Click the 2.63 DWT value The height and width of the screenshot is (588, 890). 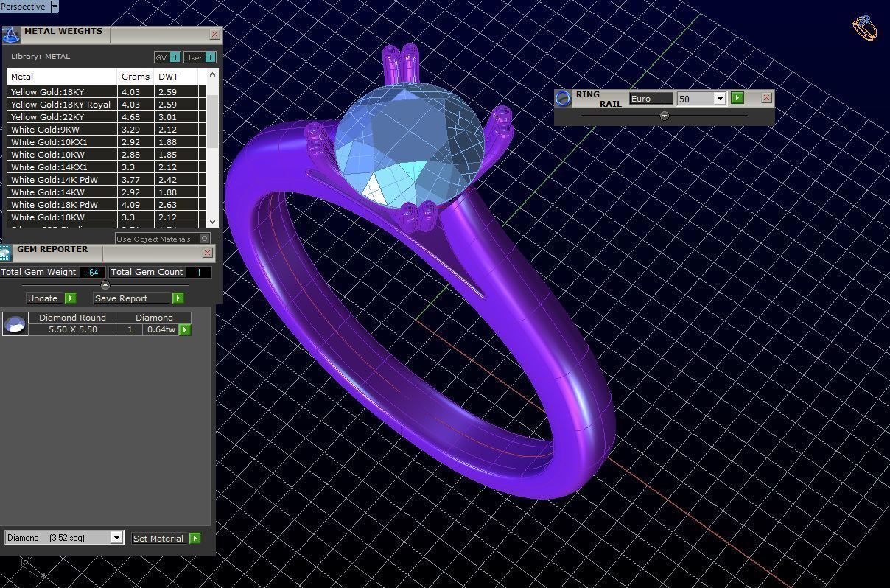coord(167,205)
